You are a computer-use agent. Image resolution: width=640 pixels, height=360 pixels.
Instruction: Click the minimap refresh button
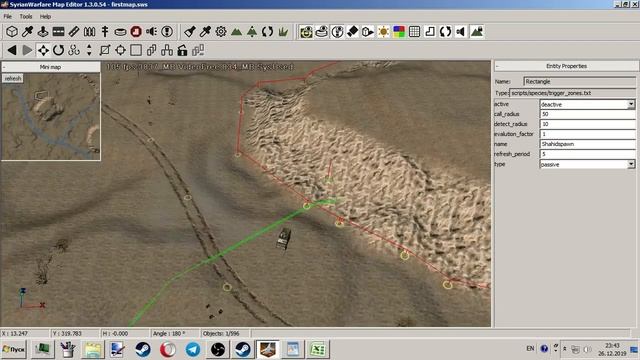click(13, 78)
